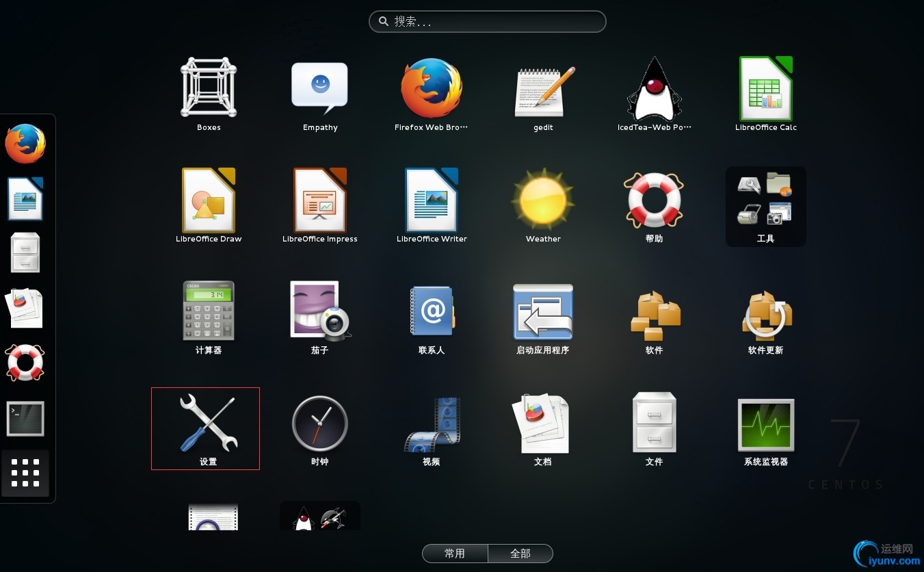The height and width of the screenshot is (572, 924).
Task: Open the 设置 settings app
Action: [x=206, y=428]
